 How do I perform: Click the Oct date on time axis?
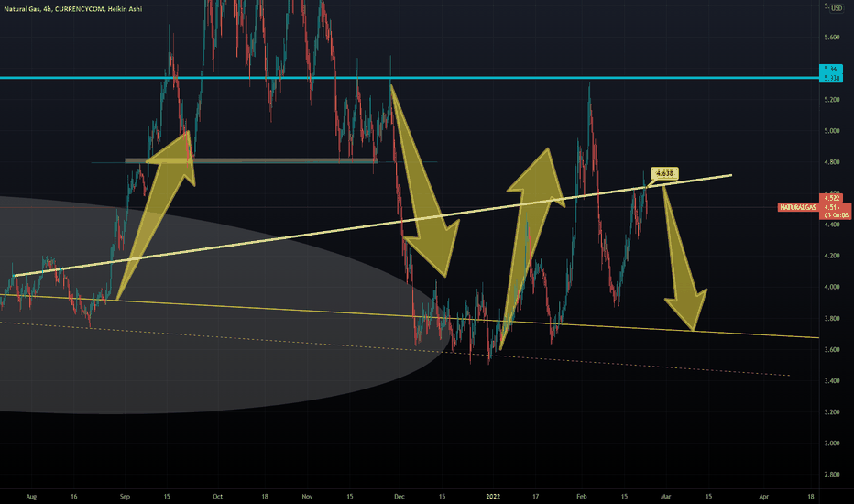tap(218, 497)
